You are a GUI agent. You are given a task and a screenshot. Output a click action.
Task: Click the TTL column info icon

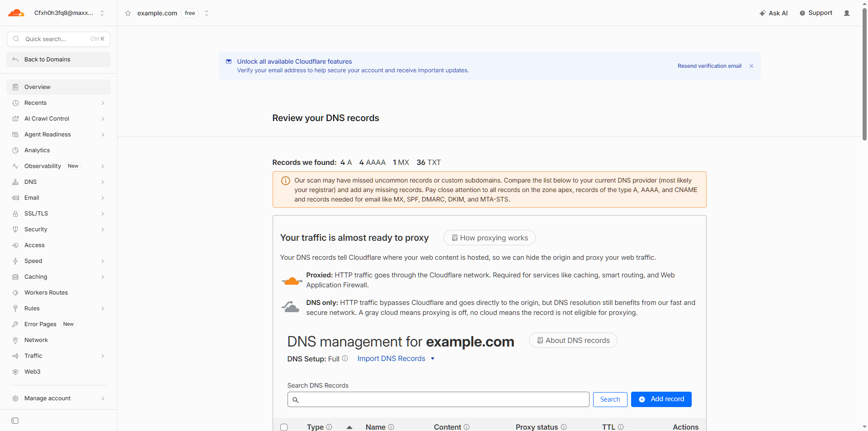621,427
